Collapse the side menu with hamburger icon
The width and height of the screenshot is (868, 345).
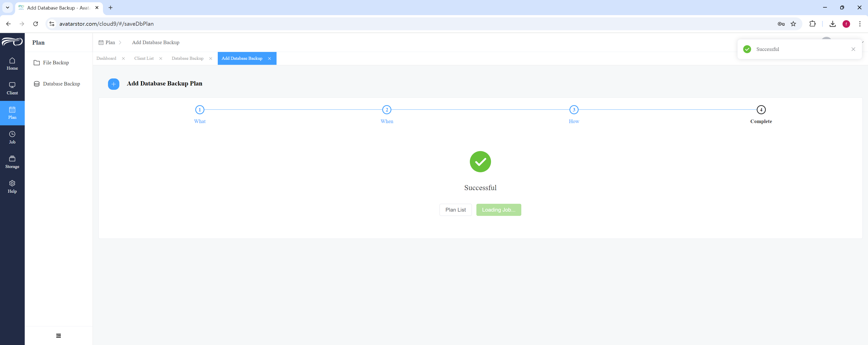point(59,336)
